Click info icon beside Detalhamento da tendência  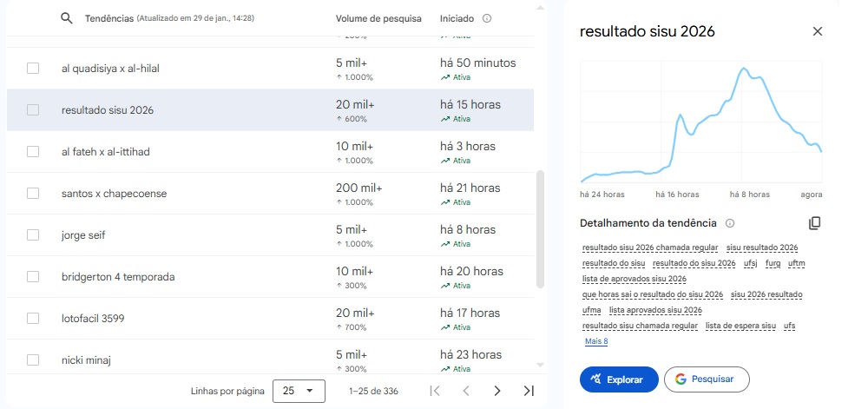pyautogui.click(x=730, y=223)
